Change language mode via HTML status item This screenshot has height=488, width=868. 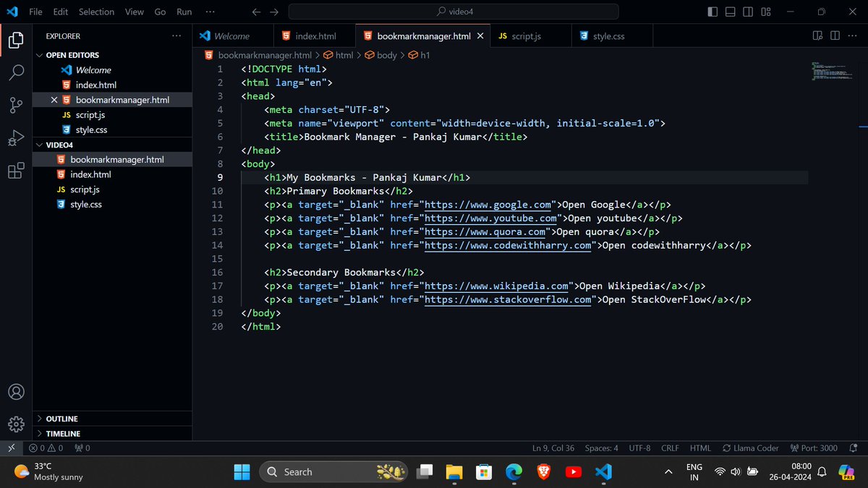point(700,448)
